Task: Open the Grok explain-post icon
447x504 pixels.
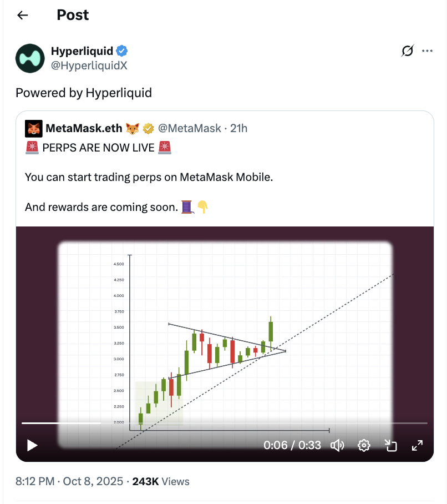Action: (407, 51)
